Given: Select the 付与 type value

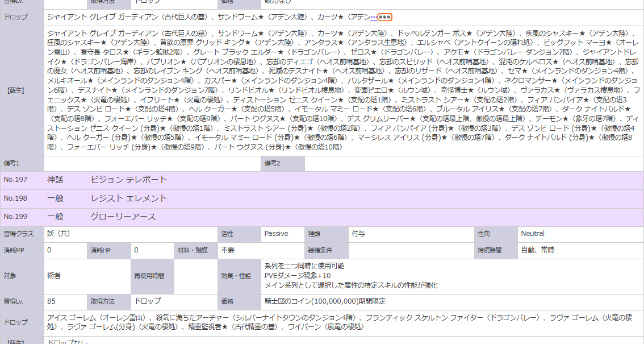Looking at the screenshot, I should [x=358, y=234].
